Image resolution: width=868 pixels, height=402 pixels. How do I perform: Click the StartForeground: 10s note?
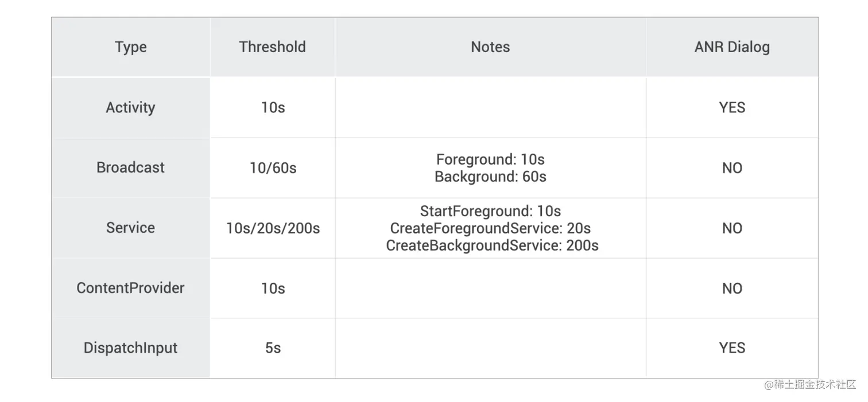490,211
